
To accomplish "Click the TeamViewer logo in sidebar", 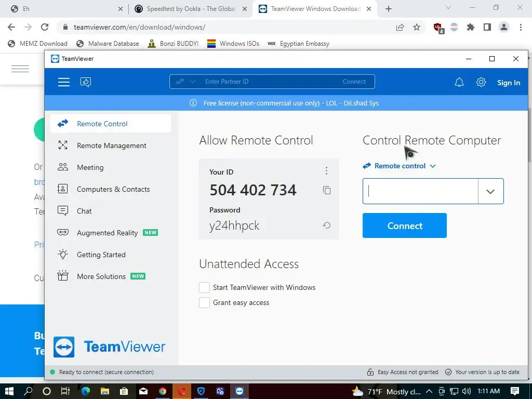I will (x=109, y=347).
